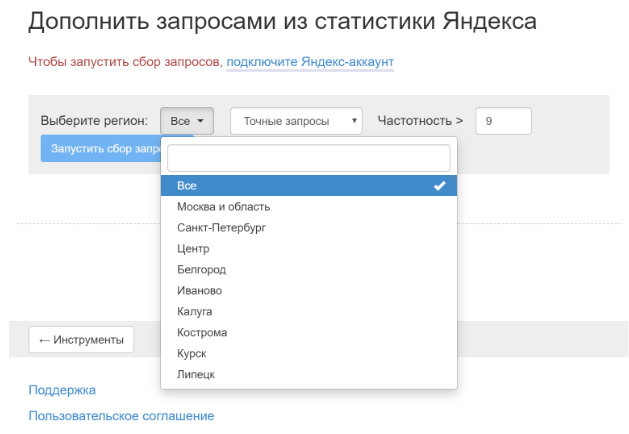This screenshot has width=629, height=434.
Task: Focus the region search box in dropdown
Action: pyautogui.click(x=309, y=158)
